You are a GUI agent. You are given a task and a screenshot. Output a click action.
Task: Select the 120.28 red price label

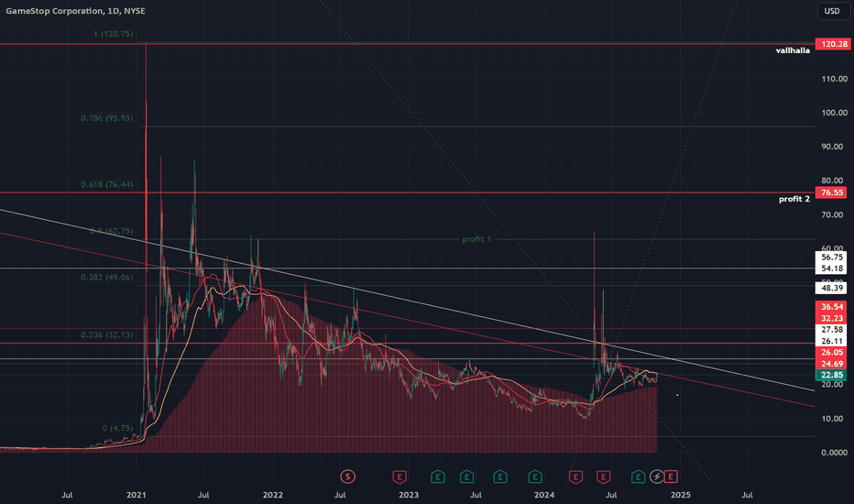click(x=831, y=44)
